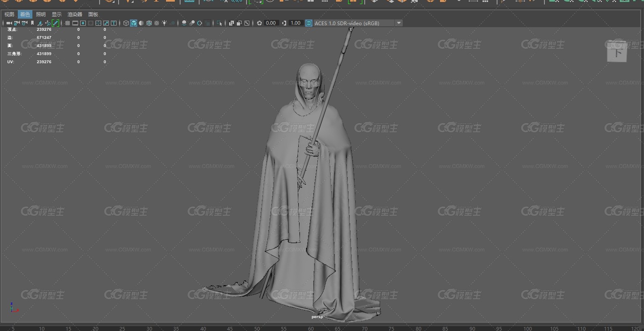Click the Use Default Material icon
This screenshot has height=331, width=644.
(141, 23)
